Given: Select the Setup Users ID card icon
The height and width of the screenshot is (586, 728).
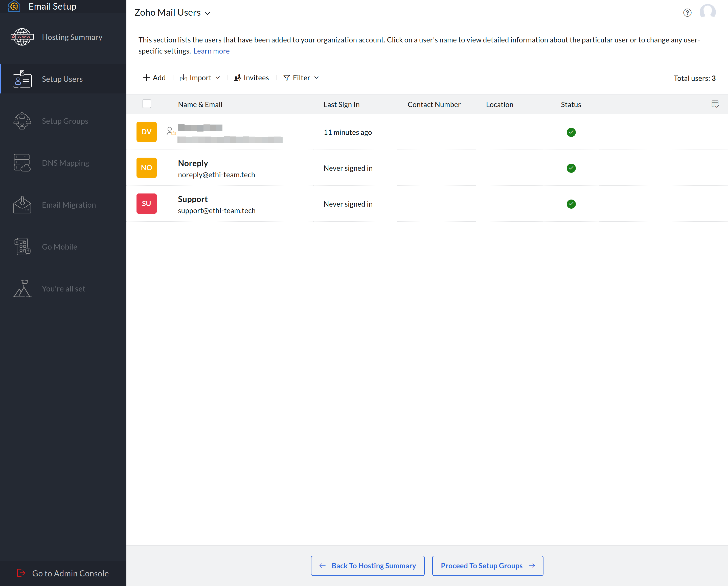Looking at the screenshot, I should tap(22, 79).
